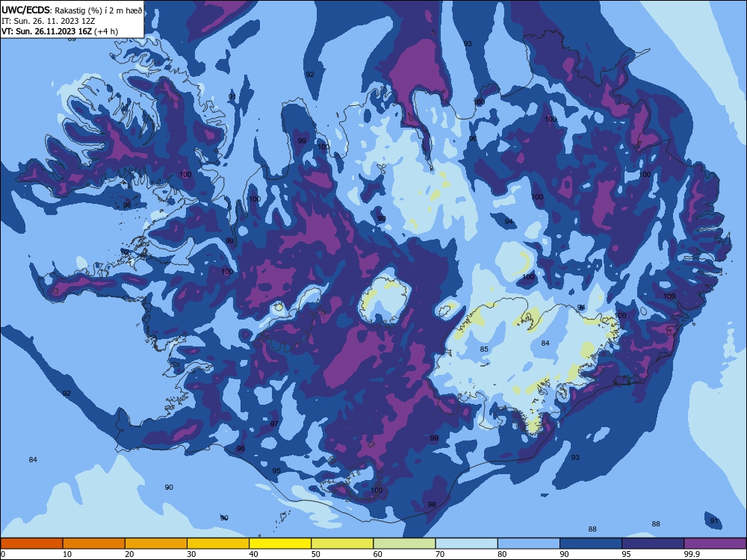Click the 'UWC/ECDS: Rakastig (%) í 2 m hæð' title
Screen dimensions: 747x560
click(72, 10)
